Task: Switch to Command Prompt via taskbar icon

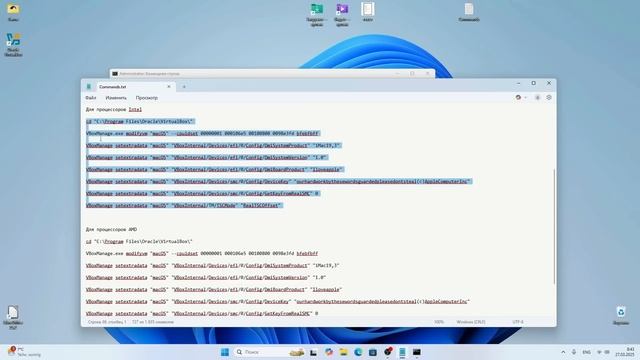Action: 416,352
